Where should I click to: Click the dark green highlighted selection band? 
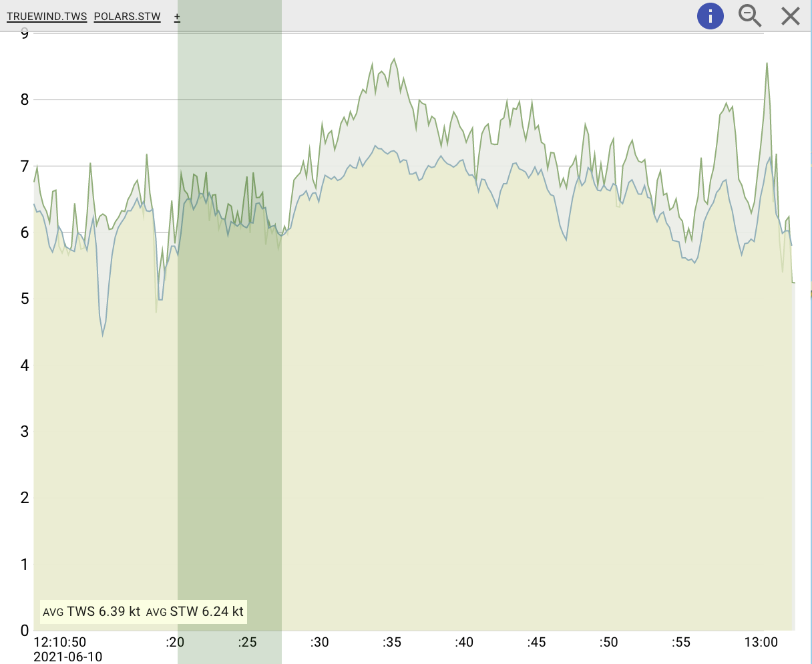229,401
